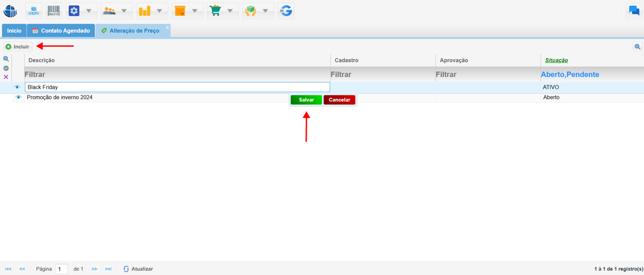Switch to the Contato Agendado tab
Image resolution: width=644 pixels, height=275 pixels.
pyautogui.click(x=61, y=31)
